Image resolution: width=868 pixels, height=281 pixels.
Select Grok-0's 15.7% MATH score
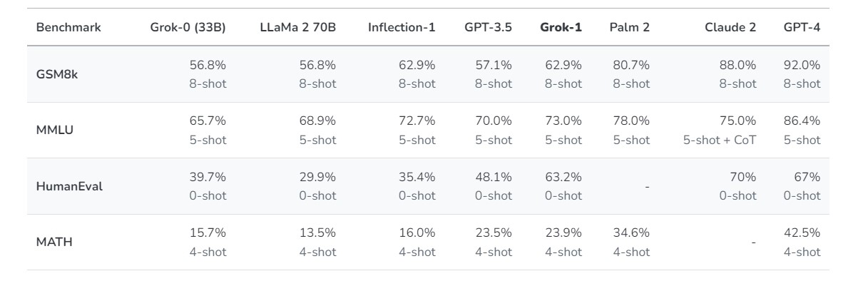tap(208, 233)
